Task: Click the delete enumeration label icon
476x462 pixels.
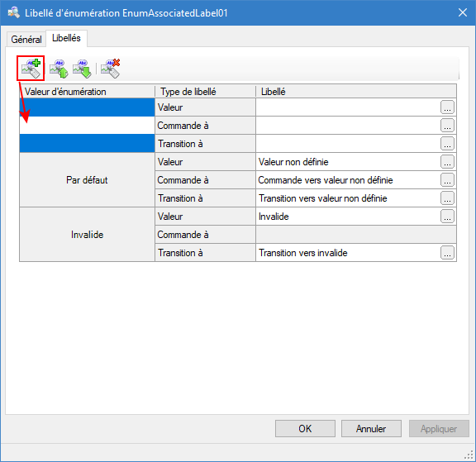Action: 111,69
